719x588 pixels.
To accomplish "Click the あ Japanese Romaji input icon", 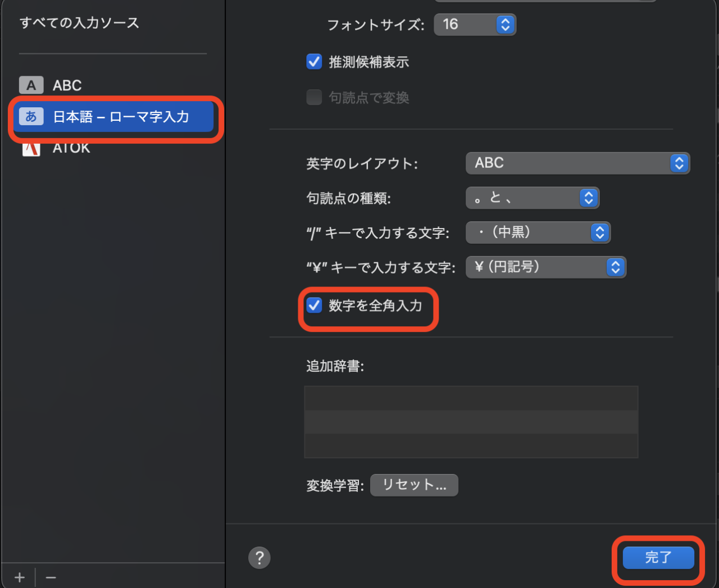I will (x=31, y=116).
